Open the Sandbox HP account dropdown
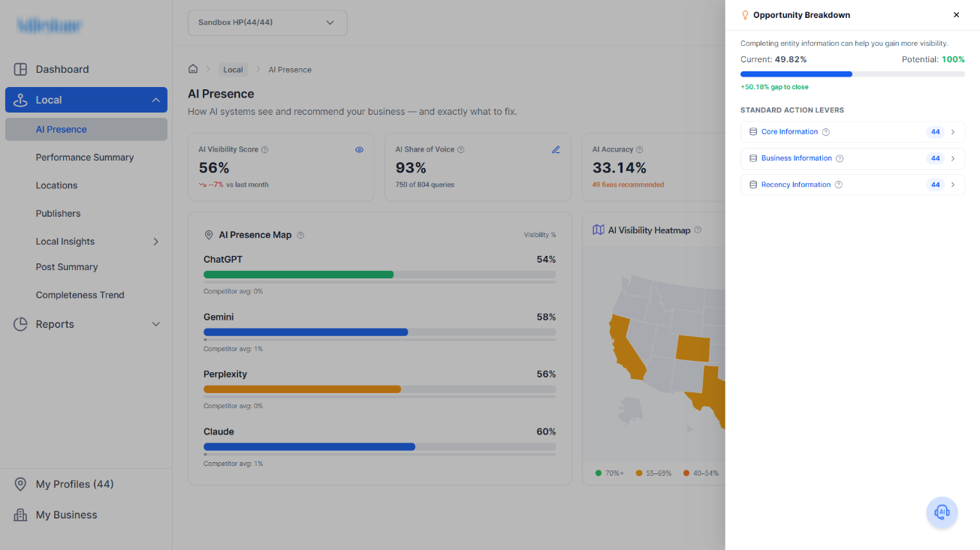Viewport: 980px width, 550px height. point(267,23)
